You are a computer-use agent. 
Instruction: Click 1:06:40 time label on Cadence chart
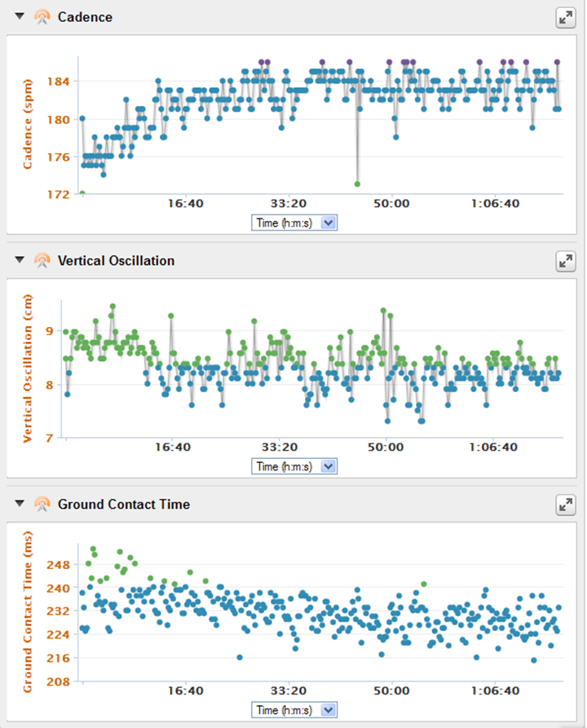(495, 203)
